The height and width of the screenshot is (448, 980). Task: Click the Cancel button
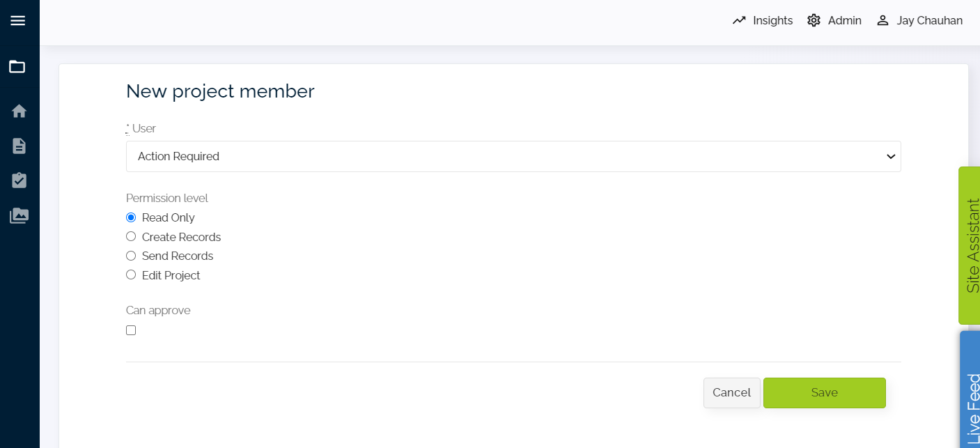coord(731,393)
